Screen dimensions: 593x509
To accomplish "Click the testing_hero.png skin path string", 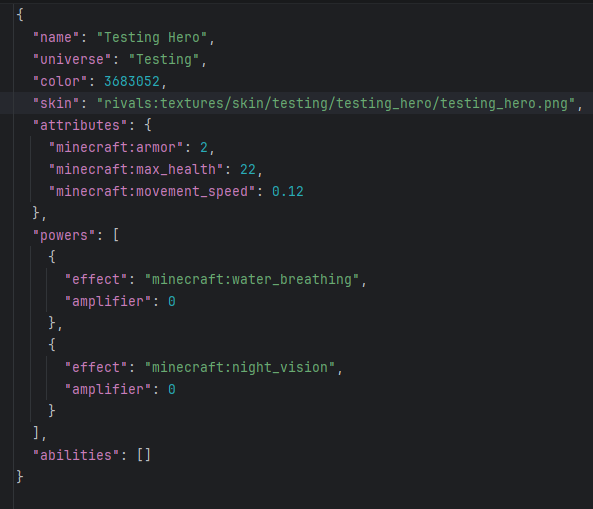I will coord(336,103).
